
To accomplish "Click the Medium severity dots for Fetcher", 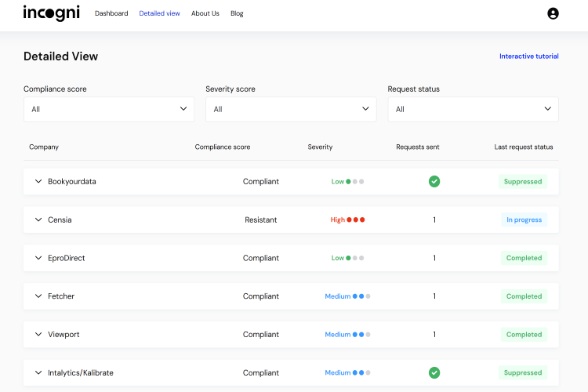I will 361,296.
